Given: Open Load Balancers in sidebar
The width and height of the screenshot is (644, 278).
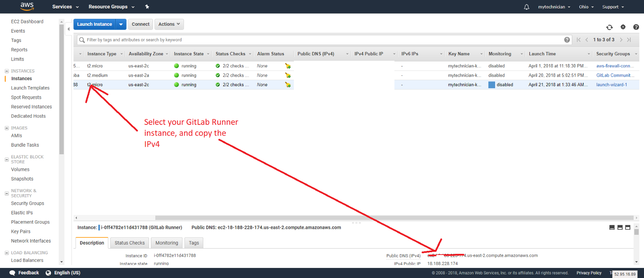Looking at the screenshot, I should point(27,260).
